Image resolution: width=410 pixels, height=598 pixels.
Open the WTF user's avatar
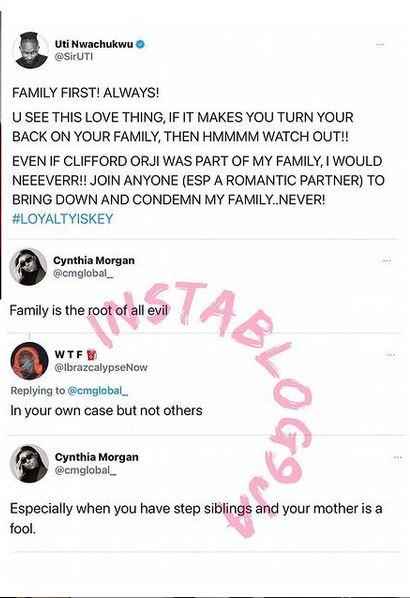coord(29,361)
